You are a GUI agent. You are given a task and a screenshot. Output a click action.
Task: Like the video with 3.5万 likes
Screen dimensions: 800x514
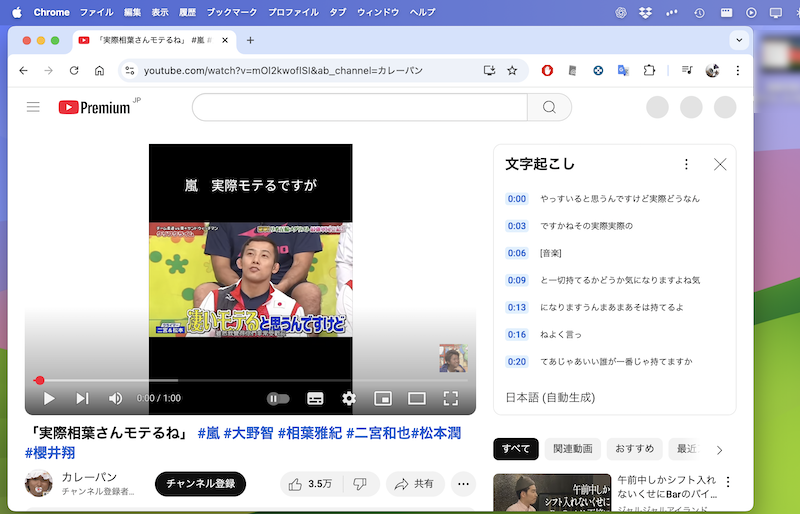click(311, 484)
